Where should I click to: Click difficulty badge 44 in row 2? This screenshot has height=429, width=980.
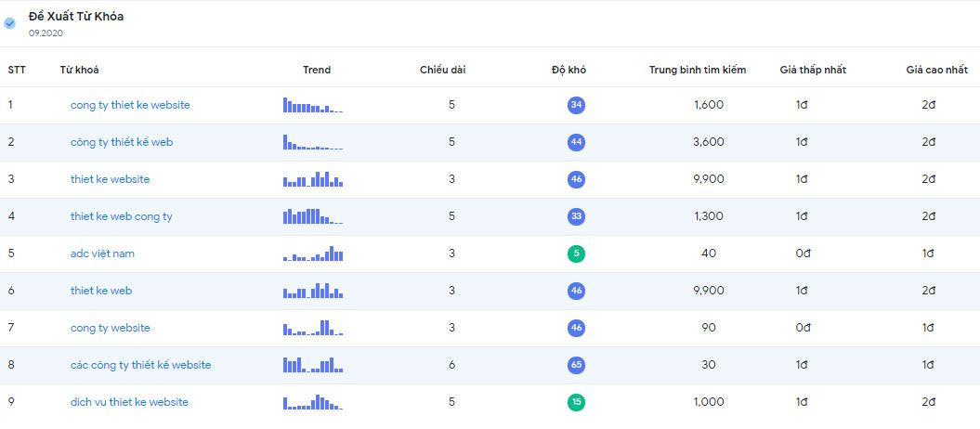[576, 142]
